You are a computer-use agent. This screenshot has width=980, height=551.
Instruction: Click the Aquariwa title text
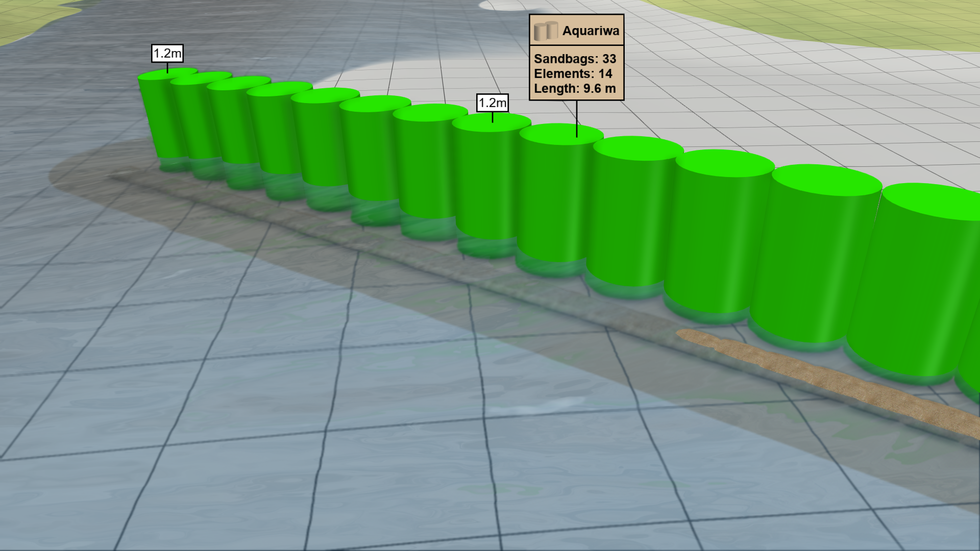pos(591,31)
